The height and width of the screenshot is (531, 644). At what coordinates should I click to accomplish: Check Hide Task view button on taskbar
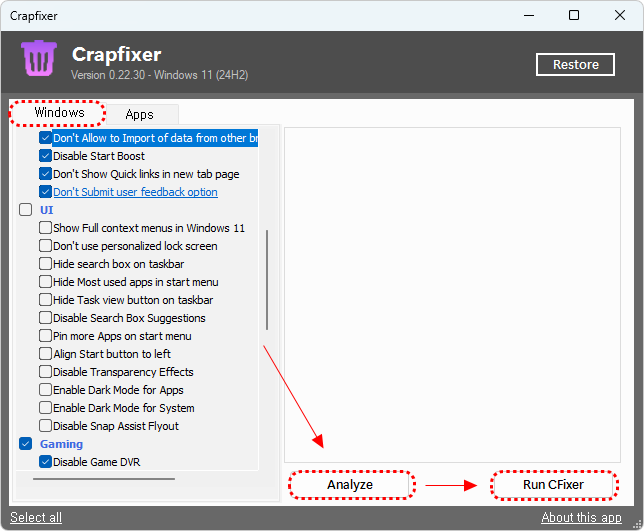[x=45, y=300]
